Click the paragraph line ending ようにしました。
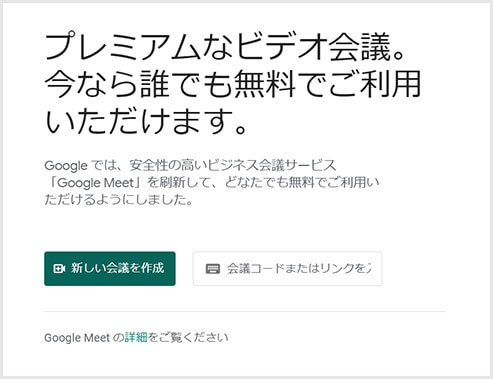The height and width of the screenshot is (379, 493). pyautogui.click(x=119, y=200)
